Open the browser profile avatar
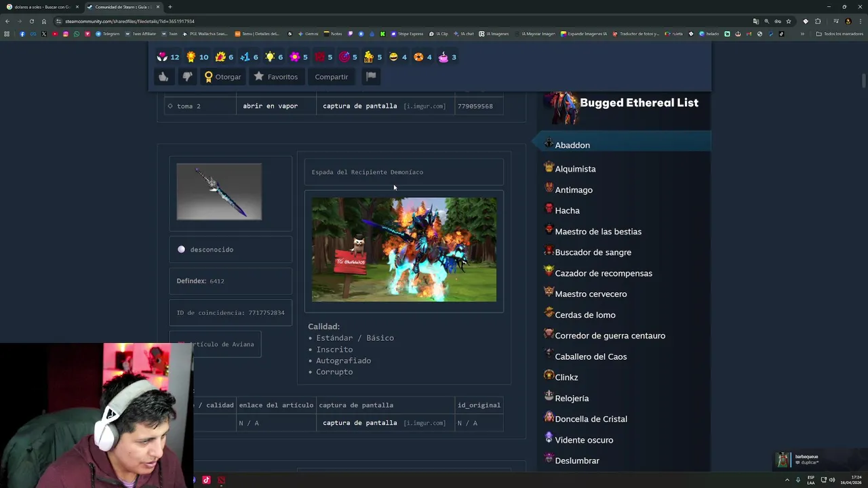This screenshot has height=488, width=868. tap(848, 21)
